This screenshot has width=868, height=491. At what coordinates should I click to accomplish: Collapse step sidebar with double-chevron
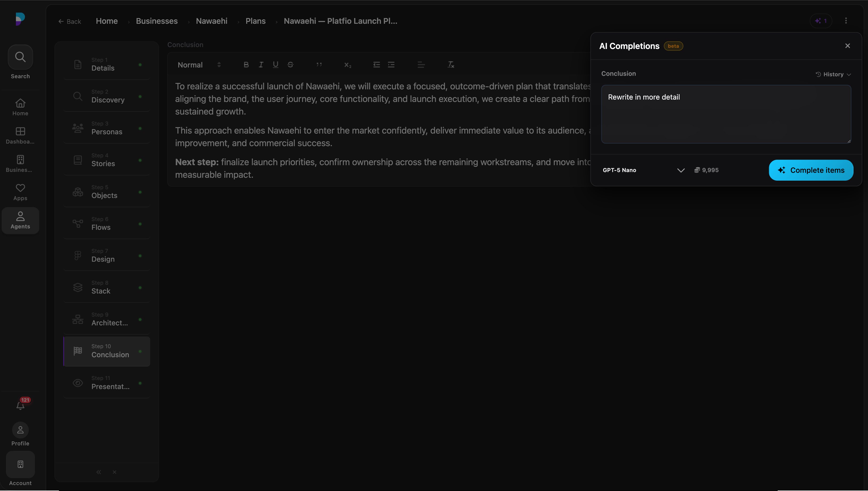[98, 472]
